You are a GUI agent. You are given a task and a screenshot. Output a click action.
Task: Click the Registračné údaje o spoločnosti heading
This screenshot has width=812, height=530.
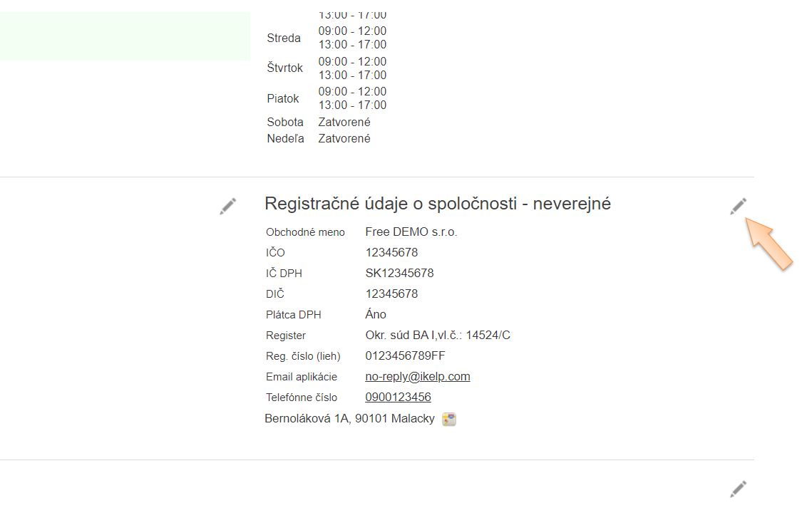click(437, 204)
